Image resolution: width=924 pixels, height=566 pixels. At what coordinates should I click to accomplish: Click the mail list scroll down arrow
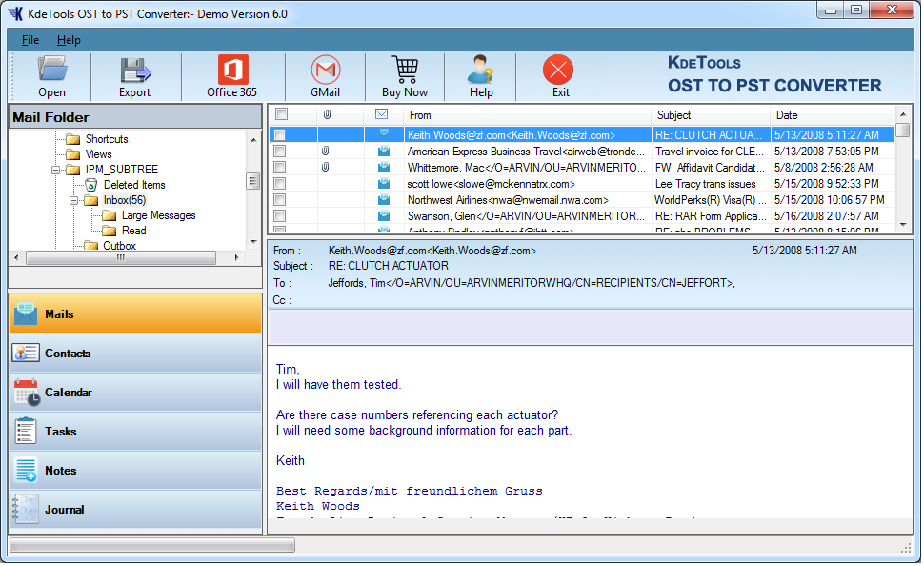click(903, 225)
